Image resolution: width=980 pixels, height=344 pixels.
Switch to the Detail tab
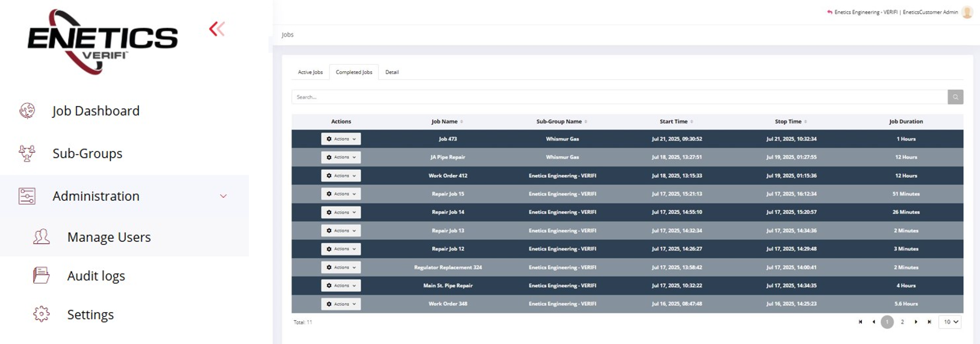click(x=392, y=72)
